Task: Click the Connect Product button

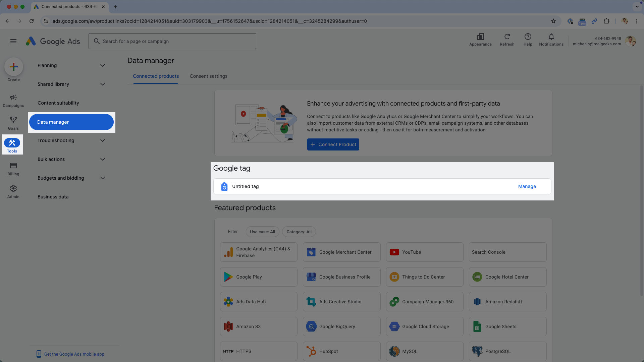Action: tap(333, 144)
